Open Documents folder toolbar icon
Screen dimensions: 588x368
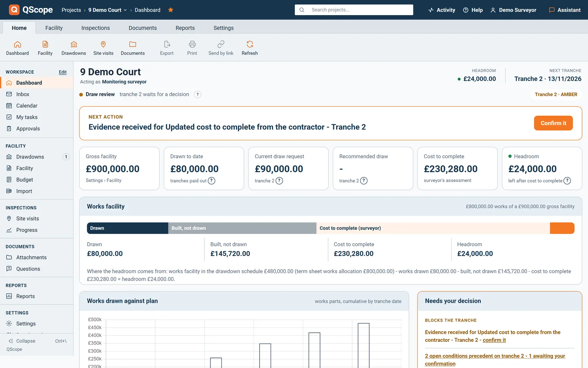pyautogui.click(x=133, y=48)
